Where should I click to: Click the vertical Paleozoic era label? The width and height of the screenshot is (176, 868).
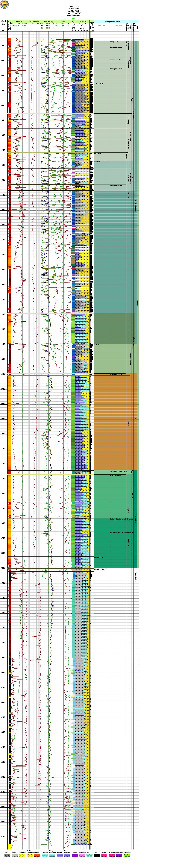(x=137, y=304)
